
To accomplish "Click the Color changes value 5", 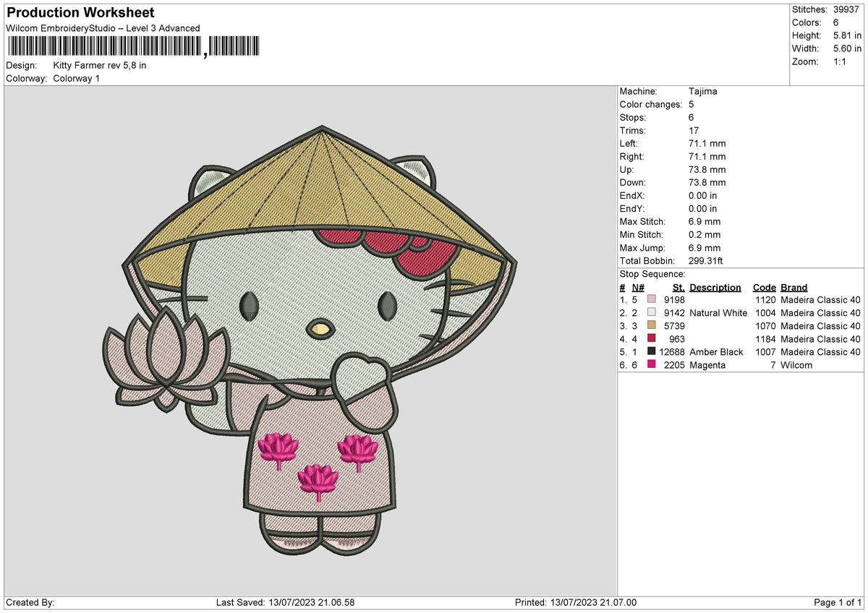I will [x=692, y=105].
